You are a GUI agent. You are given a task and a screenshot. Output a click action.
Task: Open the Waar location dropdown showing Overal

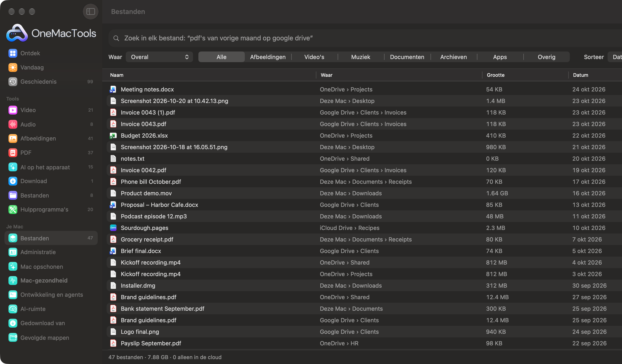pyautogui.click(x=159, y=57)
